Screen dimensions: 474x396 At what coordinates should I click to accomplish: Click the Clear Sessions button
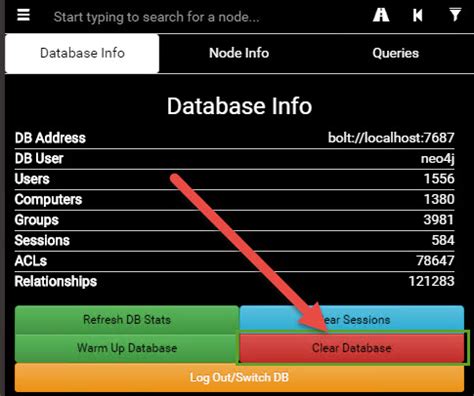pyautogui.click(x=352, y=320)
